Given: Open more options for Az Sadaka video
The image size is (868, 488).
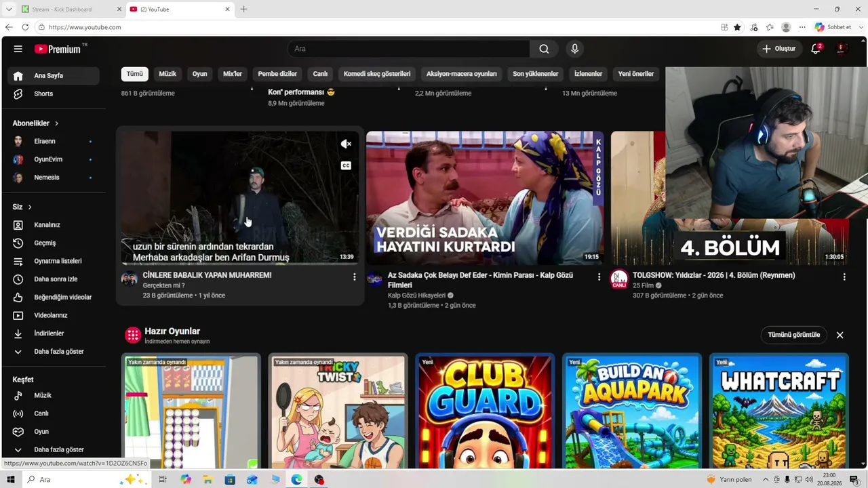Looking at the screenshot, I should 599,277.
